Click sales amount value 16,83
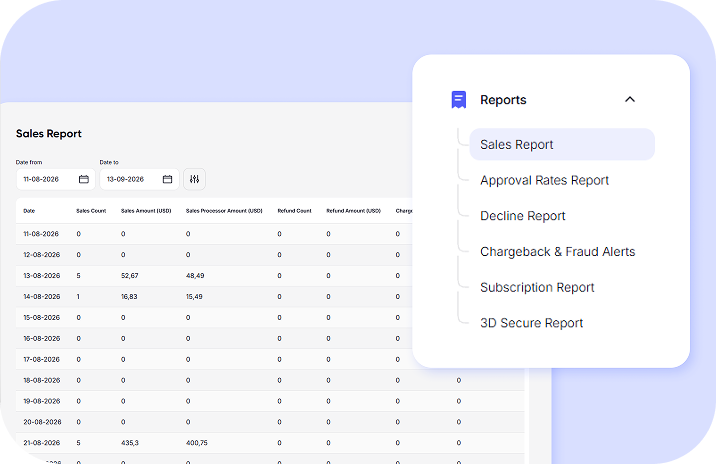This screenshot has width=716, height=464. 129,297
